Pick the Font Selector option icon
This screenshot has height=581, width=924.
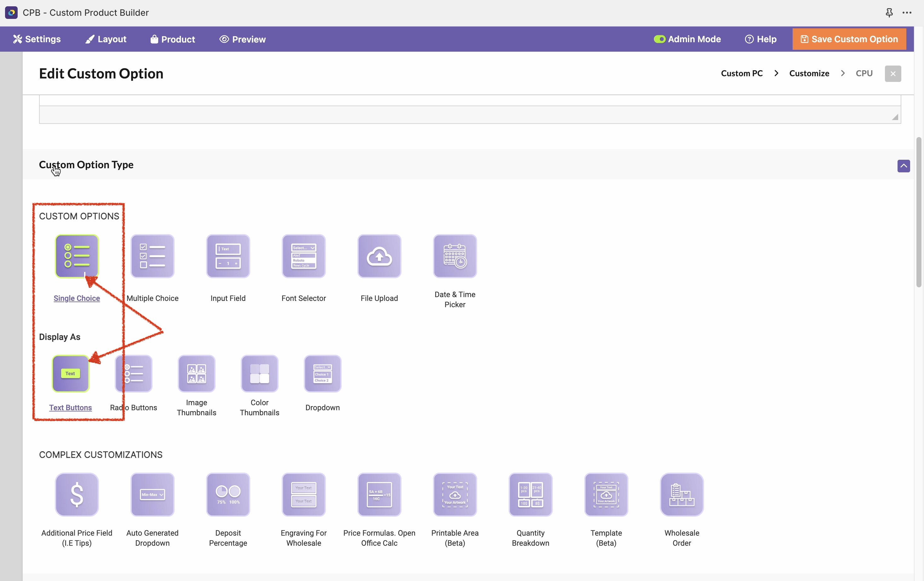point(303,256)
